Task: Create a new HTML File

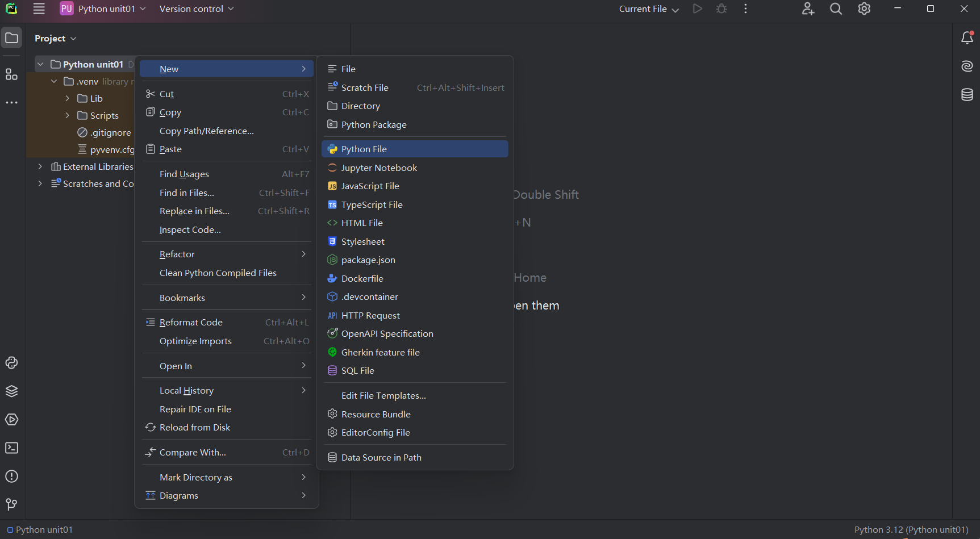Action: (415, 223)
